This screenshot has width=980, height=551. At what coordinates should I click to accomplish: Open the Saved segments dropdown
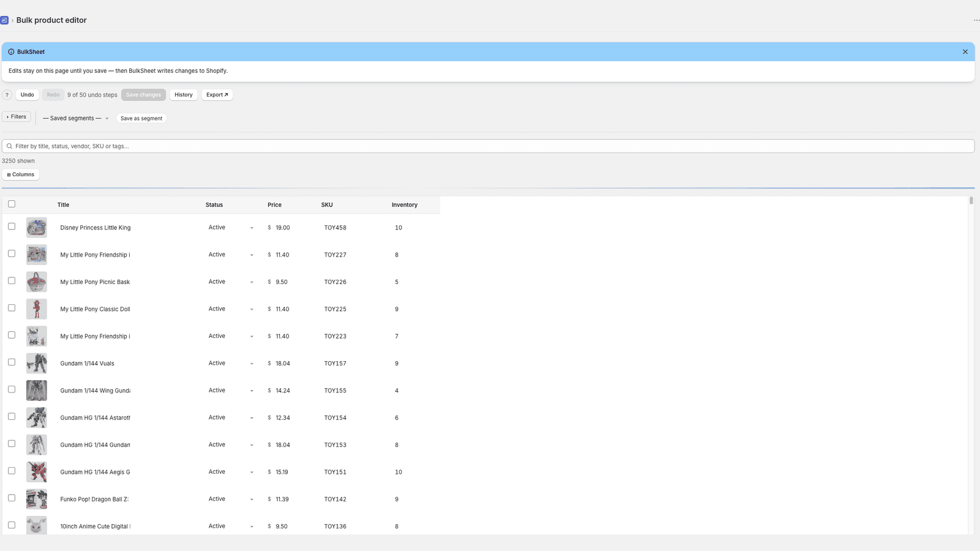pos(76,118)
